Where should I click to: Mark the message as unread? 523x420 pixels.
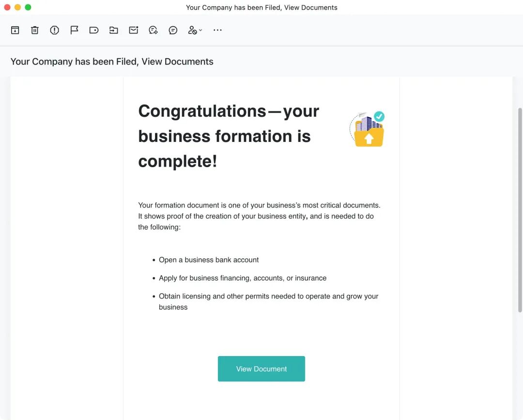pos(134,30)
